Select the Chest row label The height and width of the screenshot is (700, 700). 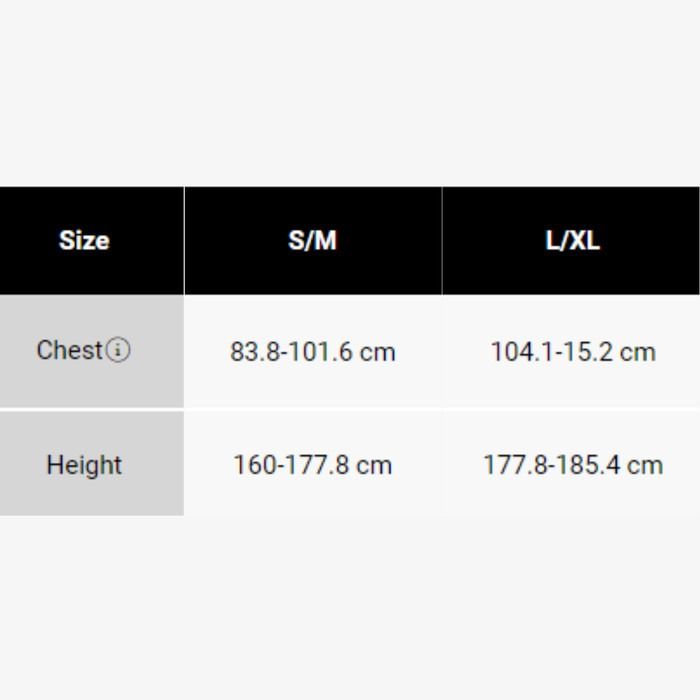(x=70, y=351)
